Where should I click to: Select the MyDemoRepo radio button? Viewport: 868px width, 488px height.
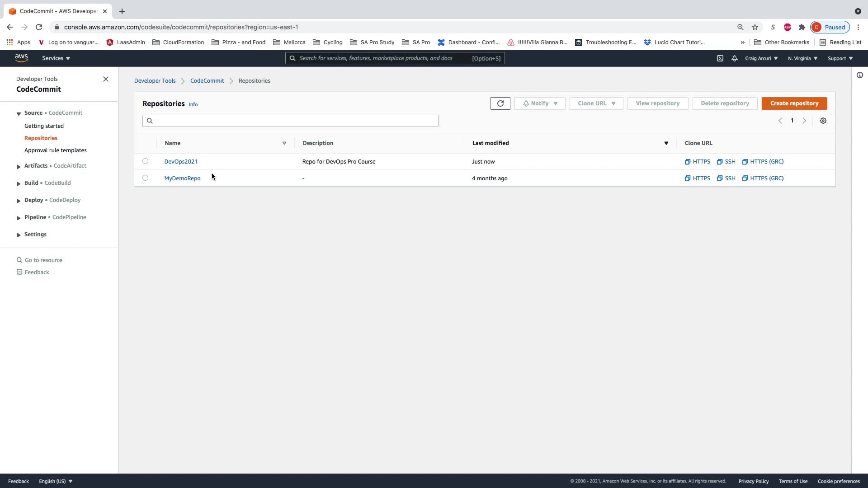point(145,178)
